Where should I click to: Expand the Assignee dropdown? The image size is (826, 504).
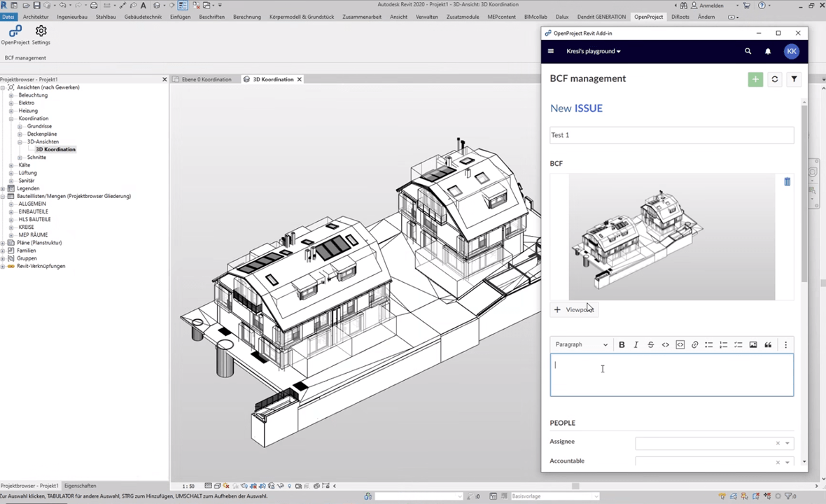tap(786, 442)
